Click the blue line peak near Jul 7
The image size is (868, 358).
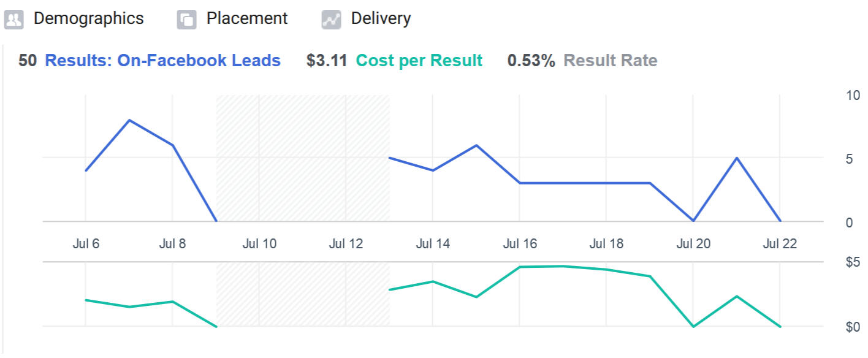(x=129, y=120)
